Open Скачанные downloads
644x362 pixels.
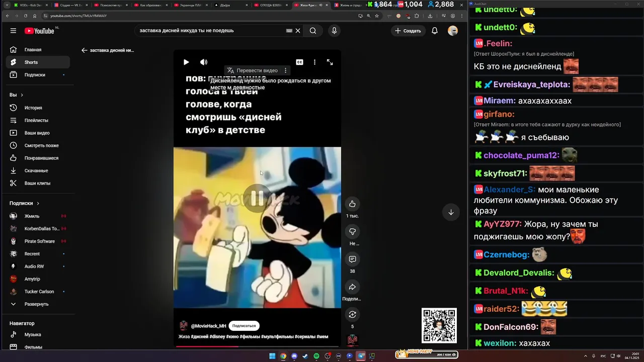coord(38,170)
